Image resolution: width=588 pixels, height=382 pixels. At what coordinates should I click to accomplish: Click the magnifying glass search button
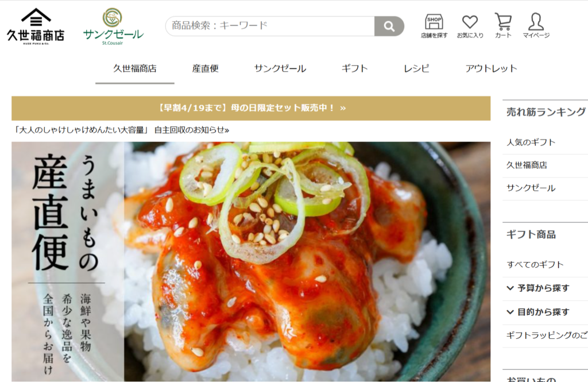tap(389, 26)
